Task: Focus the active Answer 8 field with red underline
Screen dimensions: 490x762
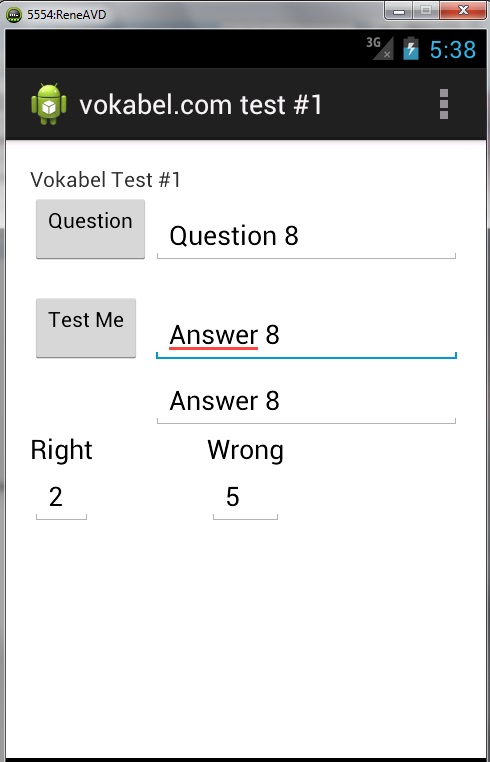Action: click(306, 335)
